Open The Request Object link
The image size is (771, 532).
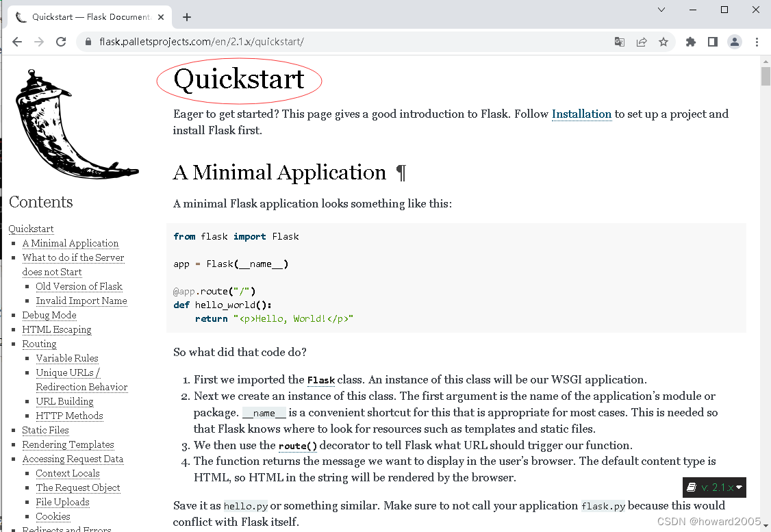(x=78, y=487)
